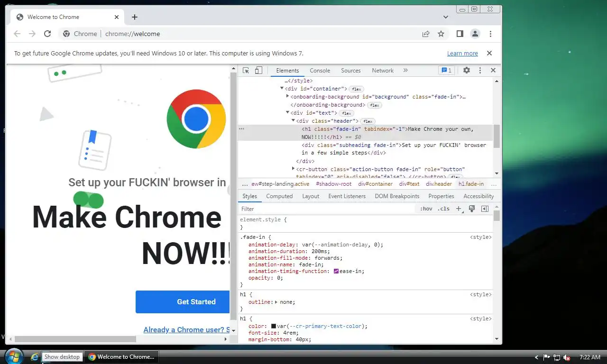
Task: Toggle the rendering emulations paintbrush icon
Action: [472, 209]
